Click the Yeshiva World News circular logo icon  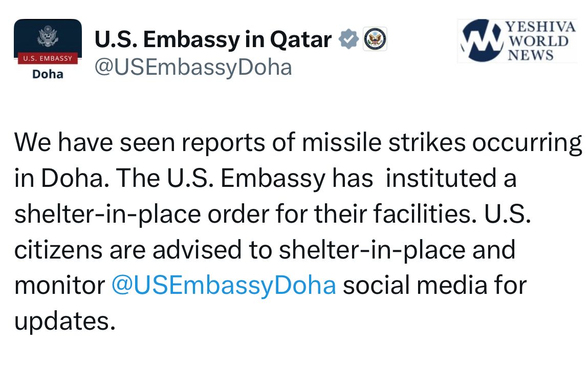point(481,41)
